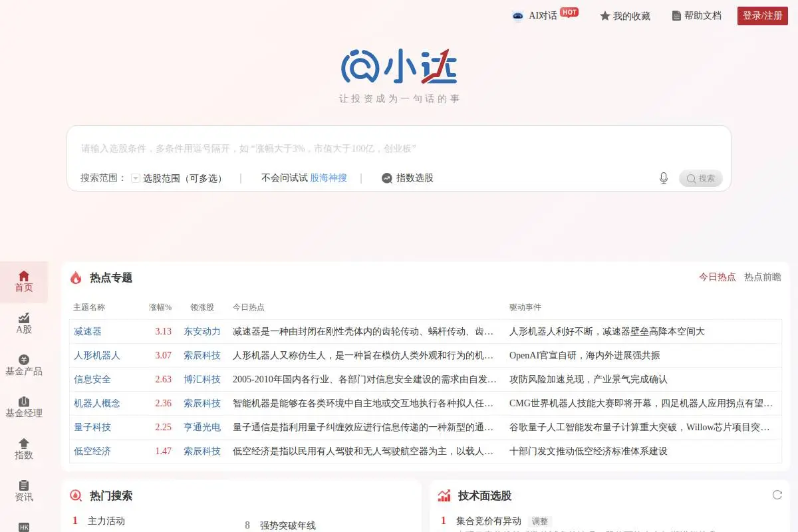Open 股海神搜 link

329,178
